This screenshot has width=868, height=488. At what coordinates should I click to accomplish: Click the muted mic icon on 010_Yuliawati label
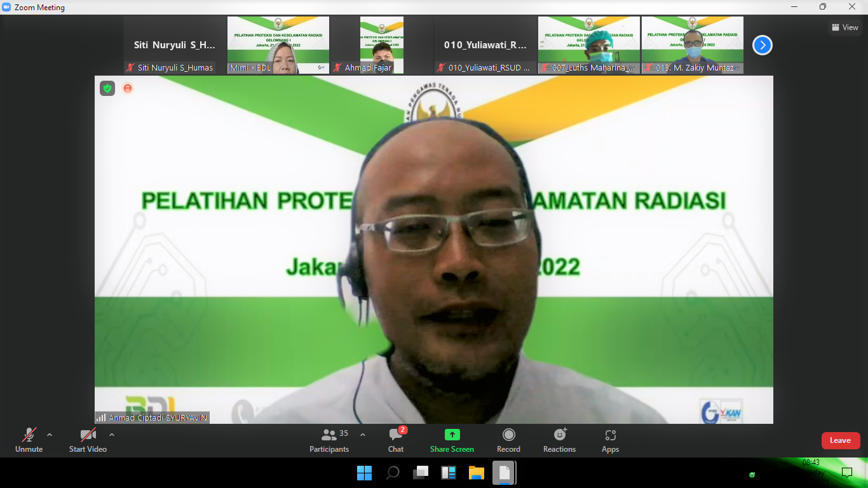pos(441,67)
